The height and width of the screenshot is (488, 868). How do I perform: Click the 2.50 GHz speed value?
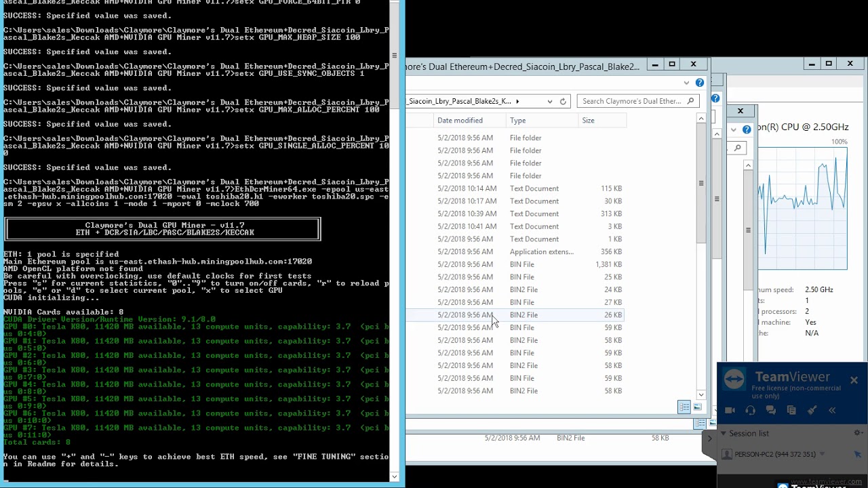pyautogui.click(x=819, y=289)
